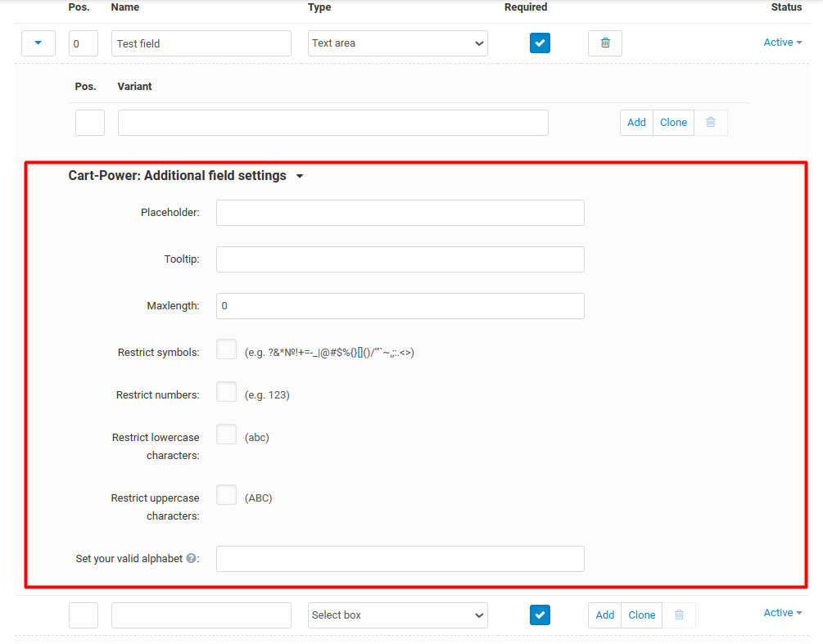Click the Restrict symbols example text

[329, 353]
